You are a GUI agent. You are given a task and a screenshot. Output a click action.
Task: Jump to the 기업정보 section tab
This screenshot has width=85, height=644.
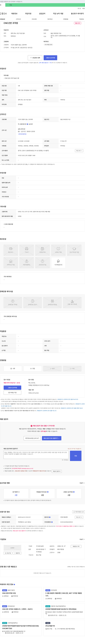tap(81, 19)
